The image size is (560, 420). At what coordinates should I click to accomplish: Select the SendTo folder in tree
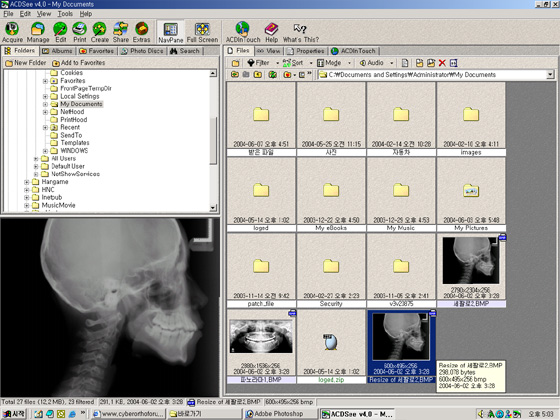71,135
